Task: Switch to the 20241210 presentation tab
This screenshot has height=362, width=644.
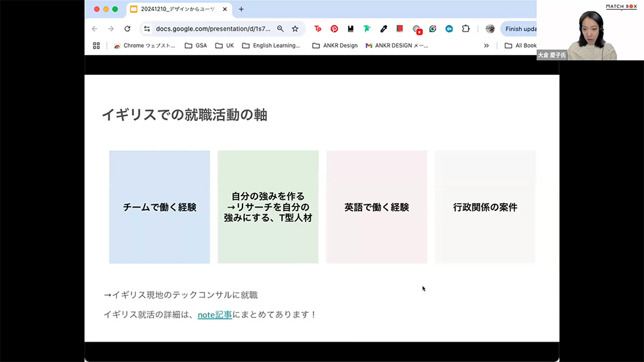Action: pyautogui.click(x=177, y=9)
